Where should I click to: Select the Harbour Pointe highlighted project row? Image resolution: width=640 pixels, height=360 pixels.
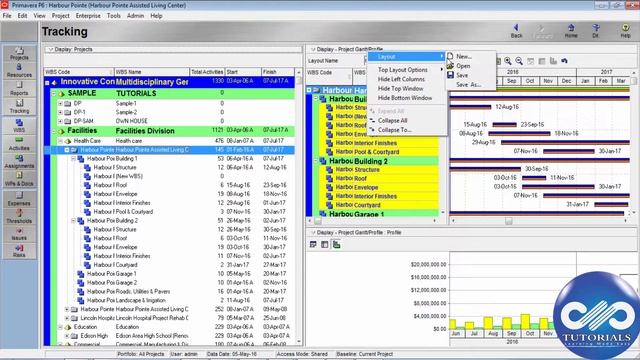tap(169, 150)
